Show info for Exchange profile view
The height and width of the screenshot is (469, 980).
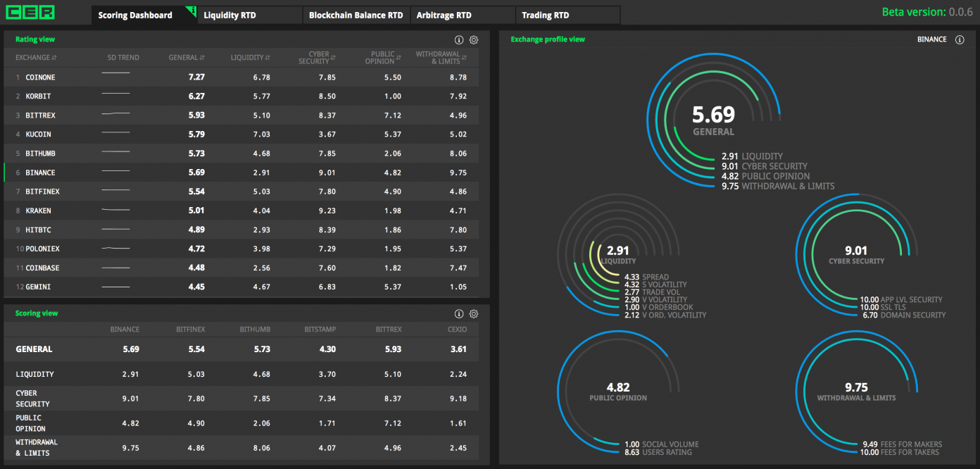(960, 40)
